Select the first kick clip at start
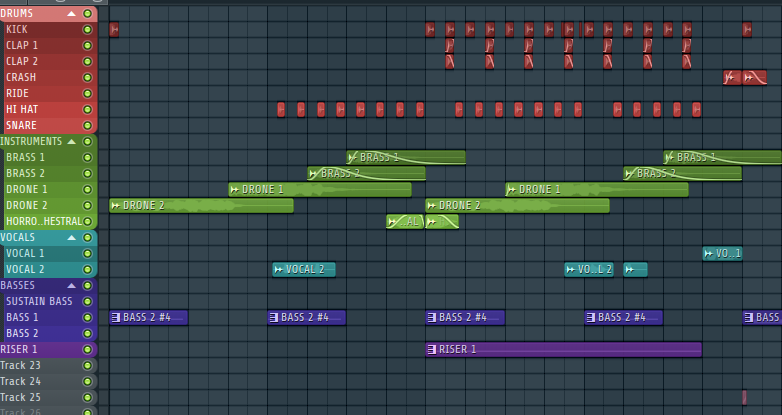The height and width of the screenshot is (415, 782). coord(114,30)
